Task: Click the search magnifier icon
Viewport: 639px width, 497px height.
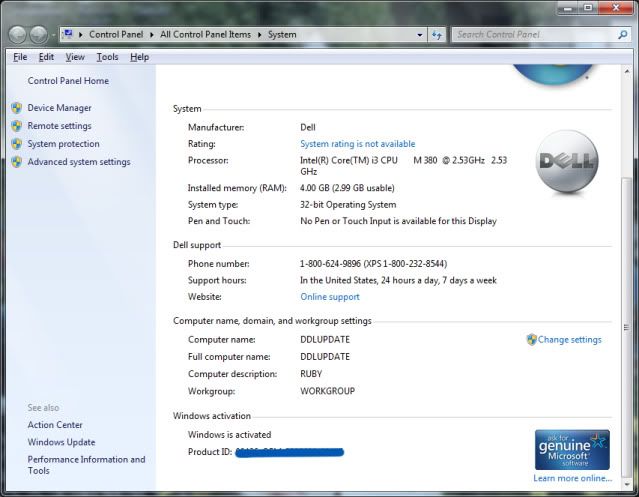Action: (x=622, y=35)
